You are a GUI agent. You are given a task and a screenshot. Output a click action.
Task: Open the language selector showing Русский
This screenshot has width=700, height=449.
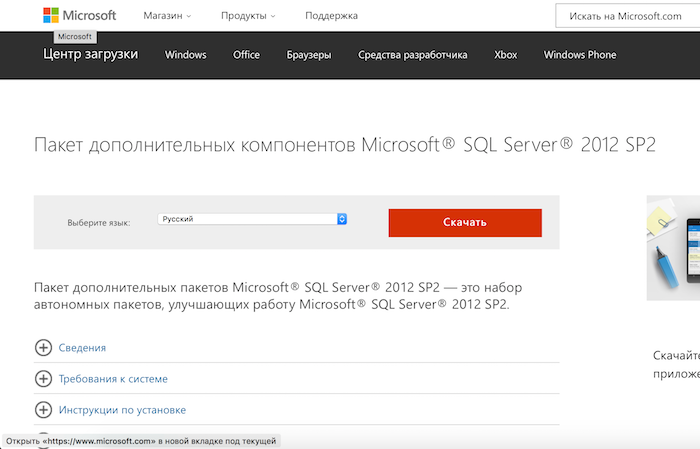pyautogui.click(x=252, y=219)
